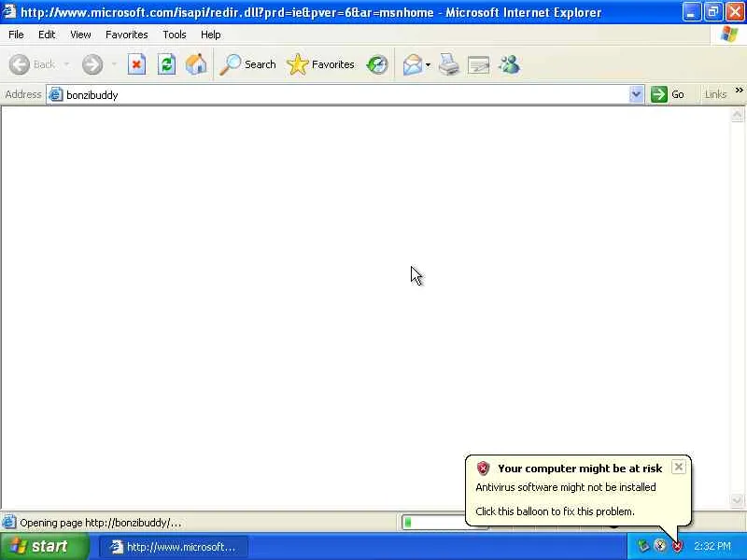The image size is (747, 560).
Task: Expand the Mail button dropdown arrow
Action: (x=428, y=64)
